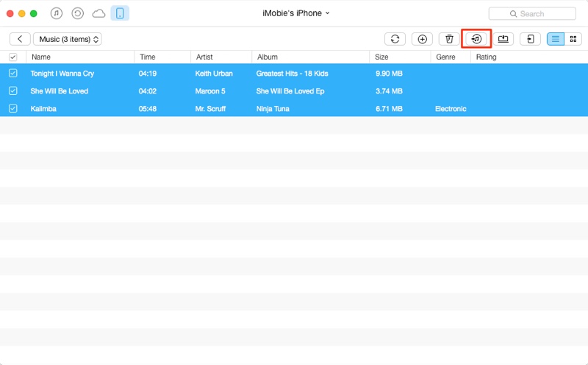Select the song Kalimba
588x365 pixels.
(x=43, y=108)
